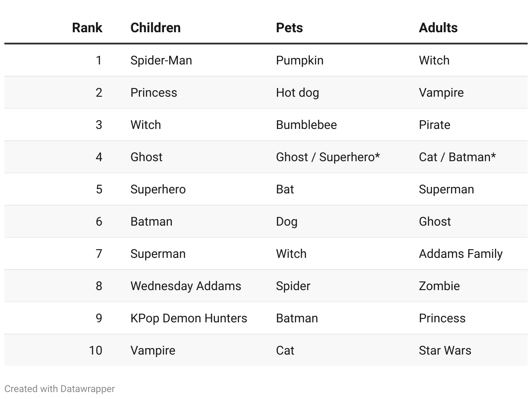Click the Children column header
Image resolution: width=532 pixels, height=399 pixels.
[x=155, y=27]
